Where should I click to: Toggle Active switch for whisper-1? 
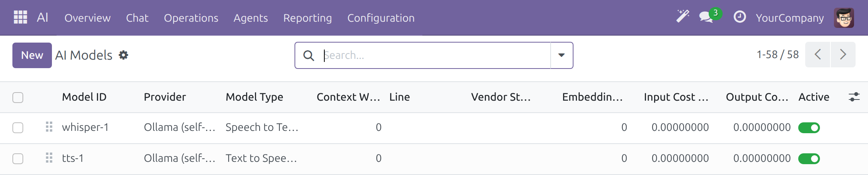click(809, 128)
